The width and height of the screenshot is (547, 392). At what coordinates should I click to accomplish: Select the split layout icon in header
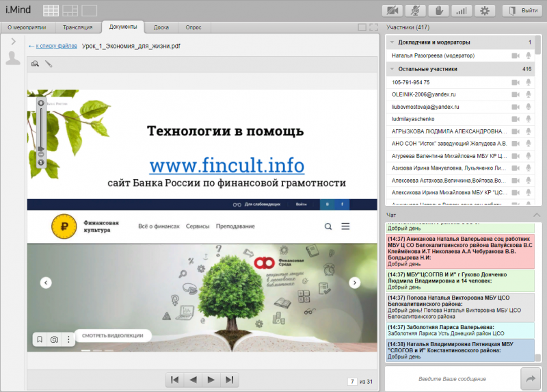click(70, 10)
